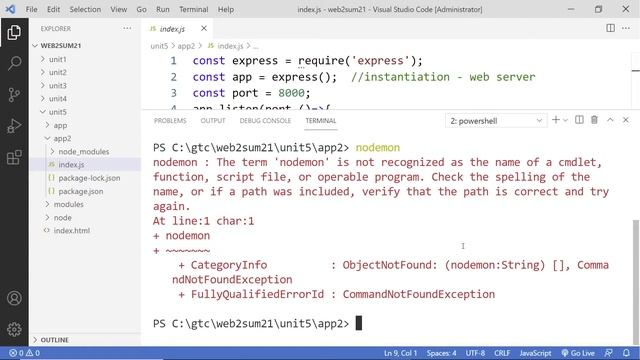640x360 pixels.
Task: Open the Run and Debug view
Action: (14, 126)
